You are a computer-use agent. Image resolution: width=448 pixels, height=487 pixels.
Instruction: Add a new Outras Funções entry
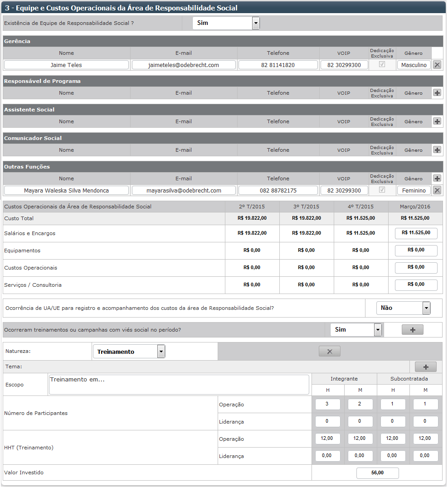[437, 178]
